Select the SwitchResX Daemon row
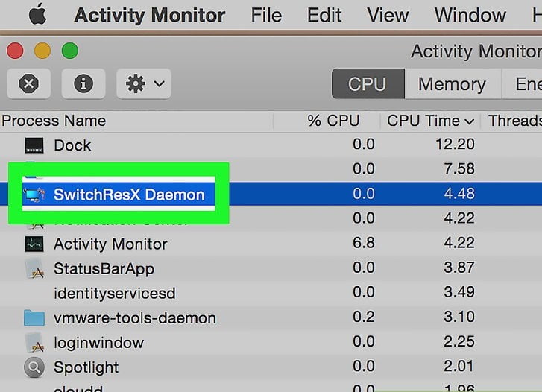542x392 pixels. (271, 194)
